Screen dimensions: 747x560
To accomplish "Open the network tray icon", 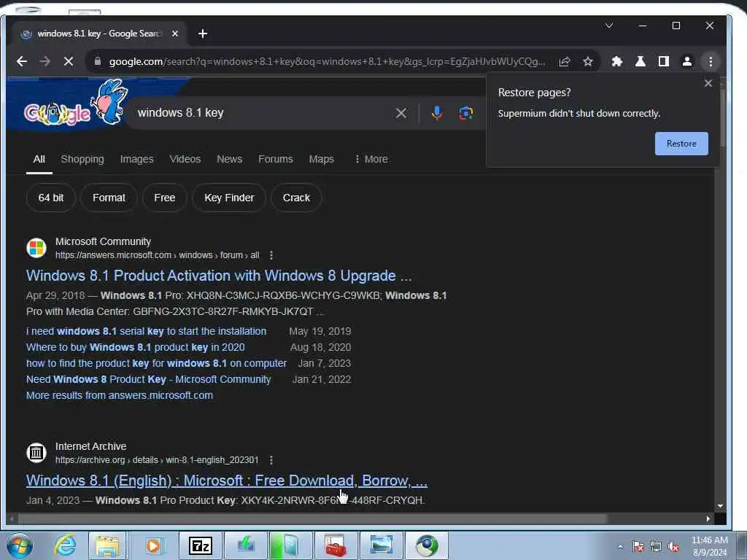I will (x=656, y=547).
